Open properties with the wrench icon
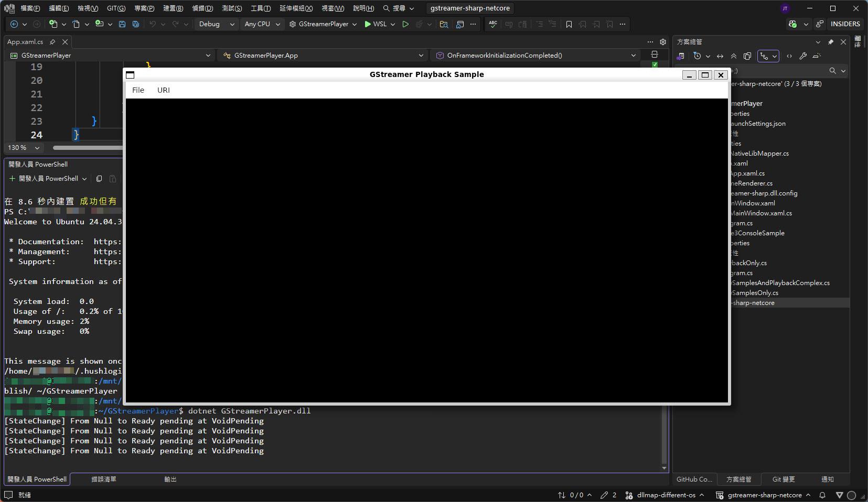 (x=803, y=56)
